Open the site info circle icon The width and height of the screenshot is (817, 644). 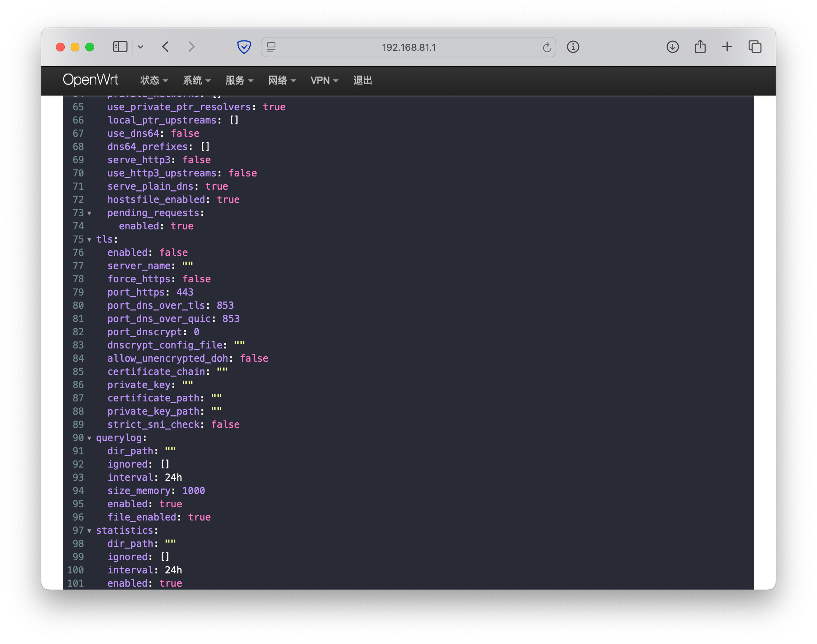[573, 47]
